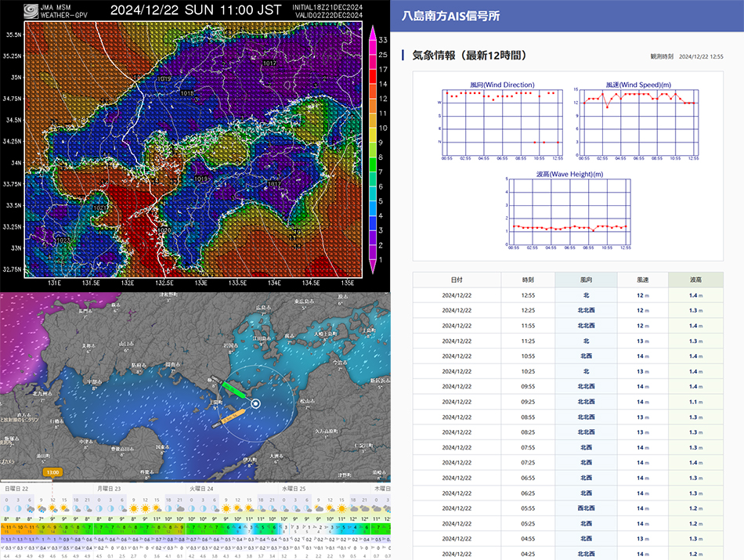Click the 風向 table column header
The image size is (744, 560).
[x=586, y=280]
